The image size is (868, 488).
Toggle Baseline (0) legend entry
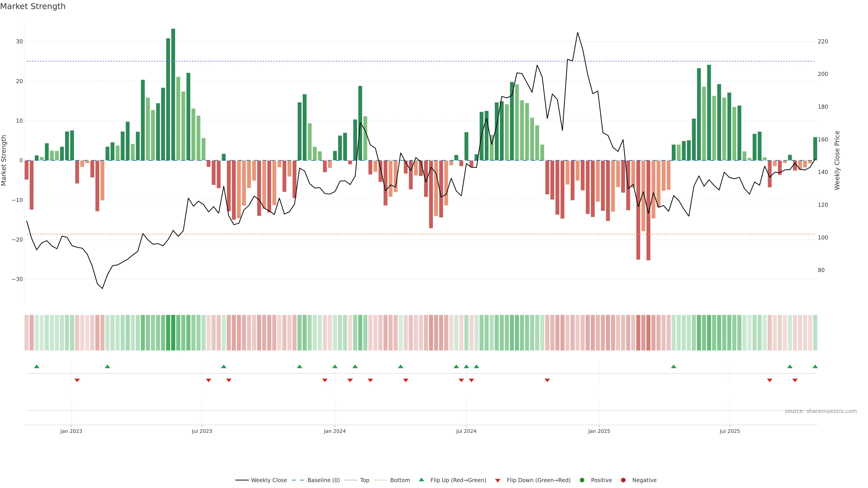pos(323,480)
